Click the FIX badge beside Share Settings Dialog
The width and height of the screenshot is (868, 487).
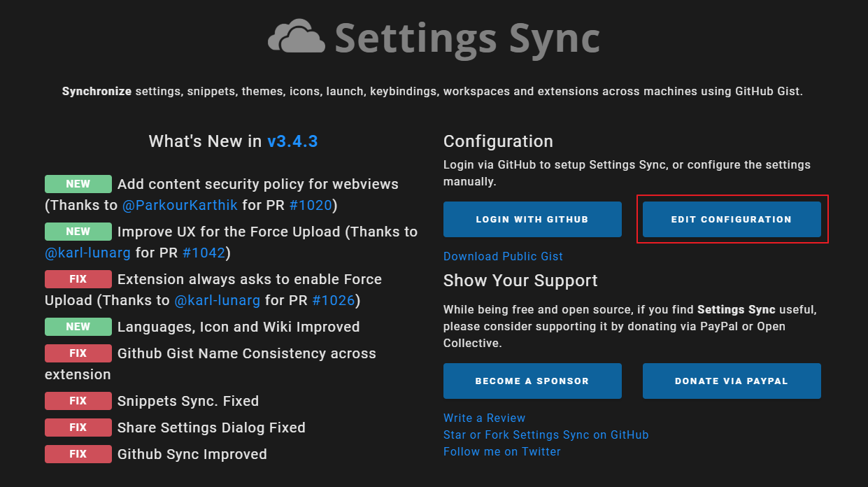click(78, 428)
